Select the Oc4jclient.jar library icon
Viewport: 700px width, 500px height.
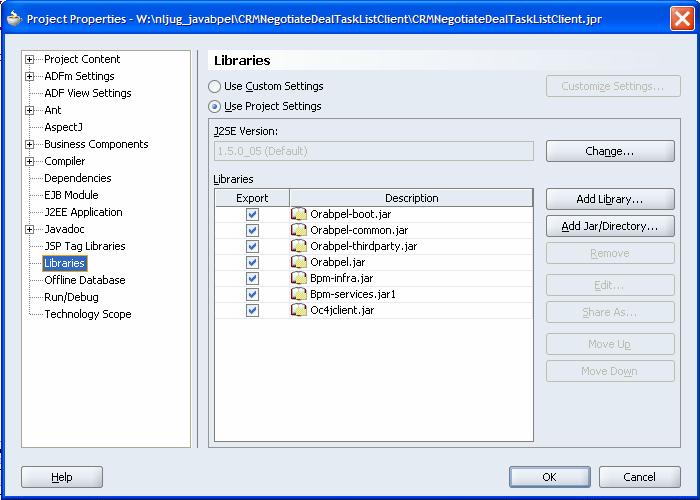pos(299,310)
